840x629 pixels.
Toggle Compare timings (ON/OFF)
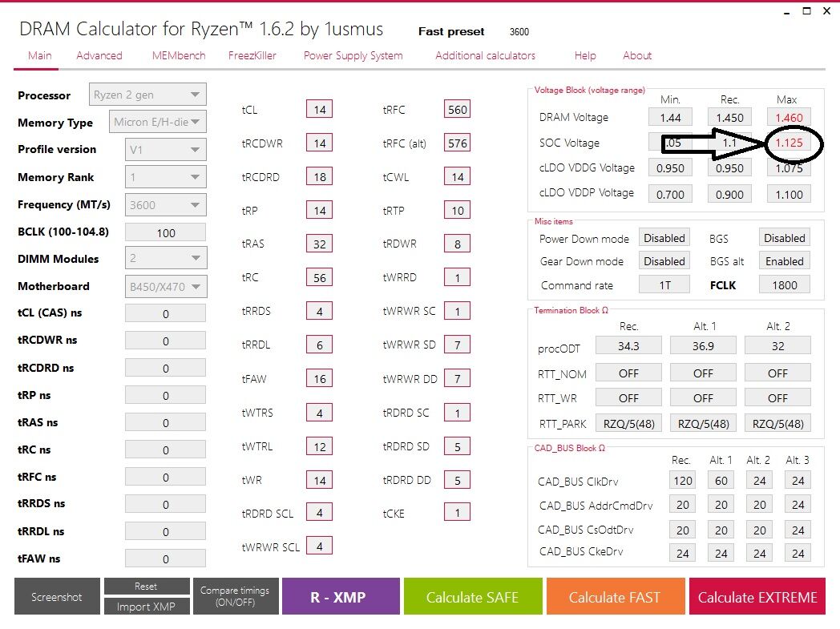[235, 596]
